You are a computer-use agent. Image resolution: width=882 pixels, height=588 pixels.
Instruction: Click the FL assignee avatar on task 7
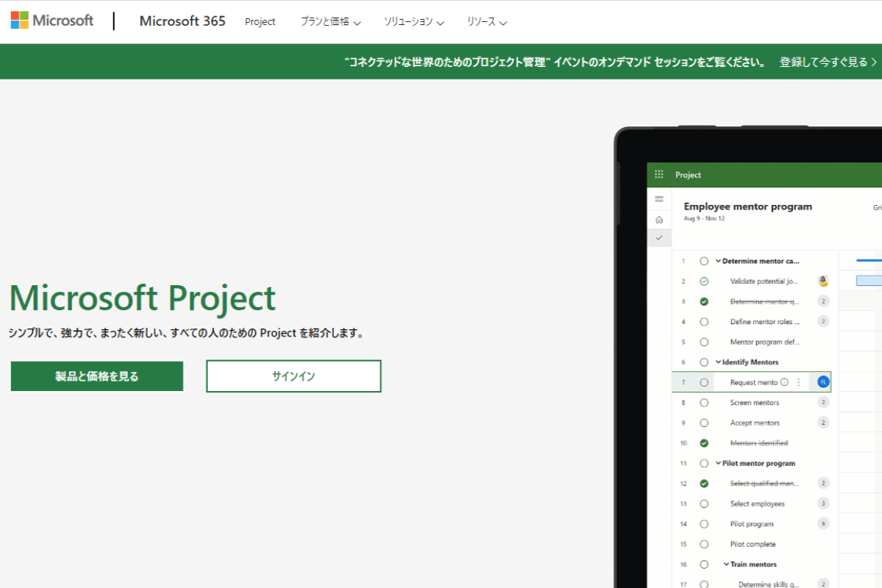click(823, 381)
